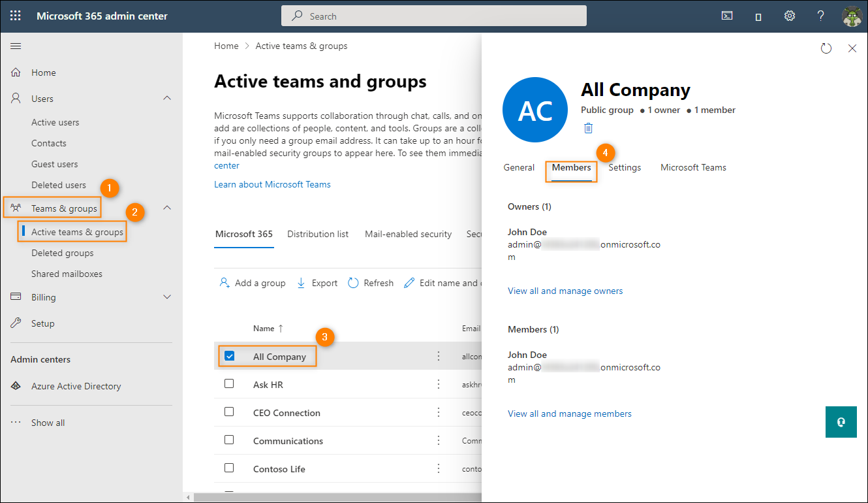Sort groups by Name column arrow
Image resolution: width=868 pixels, height=503 pixels.
pyautogui.click(x=281, y=329)
